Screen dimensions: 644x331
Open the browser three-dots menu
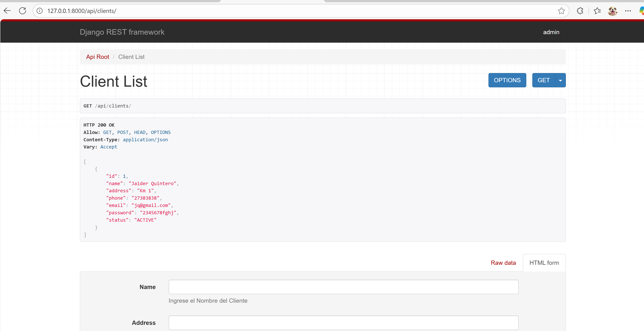(628, 11)
